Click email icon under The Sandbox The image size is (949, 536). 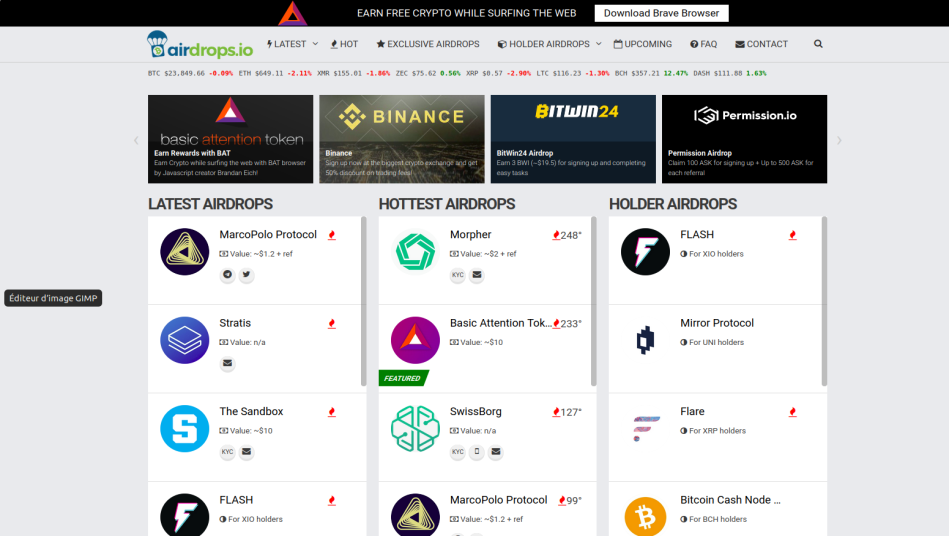246,451
